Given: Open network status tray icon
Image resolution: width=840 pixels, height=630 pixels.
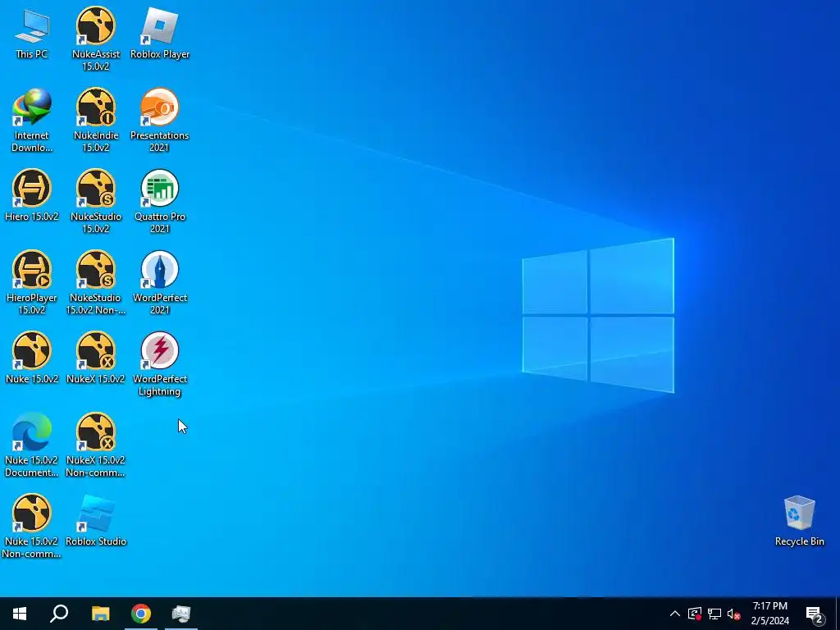Looking at the screenshot, I should tap(714, 614).
